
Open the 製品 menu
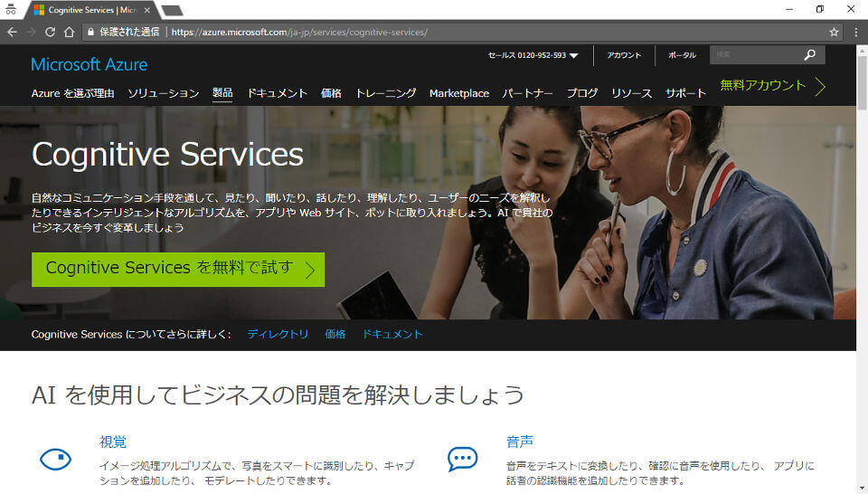pyautogui.click(x=222, y=93)
